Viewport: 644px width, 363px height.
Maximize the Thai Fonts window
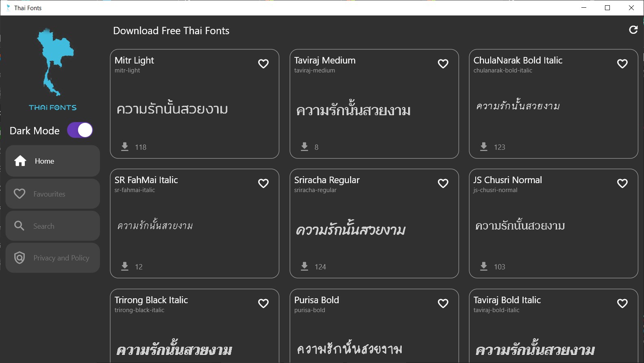pyautogui.click(x=607, y=8)
